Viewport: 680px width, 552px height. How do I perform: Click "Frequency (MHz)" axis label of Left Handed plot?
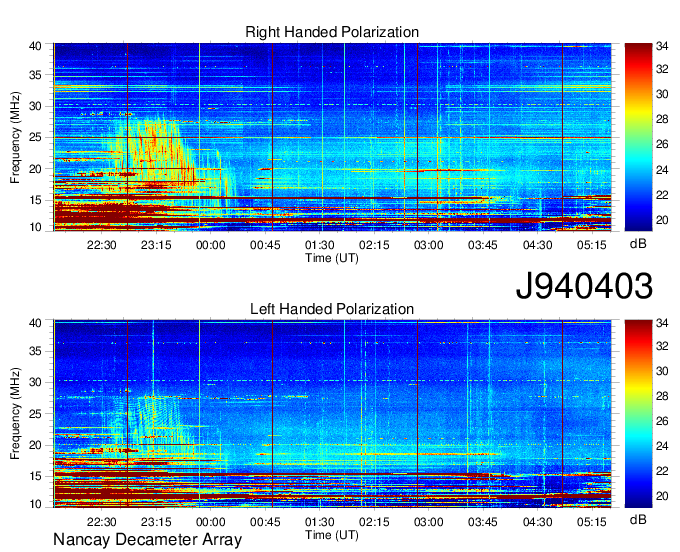pyautogui.click(x=15, y=414)
